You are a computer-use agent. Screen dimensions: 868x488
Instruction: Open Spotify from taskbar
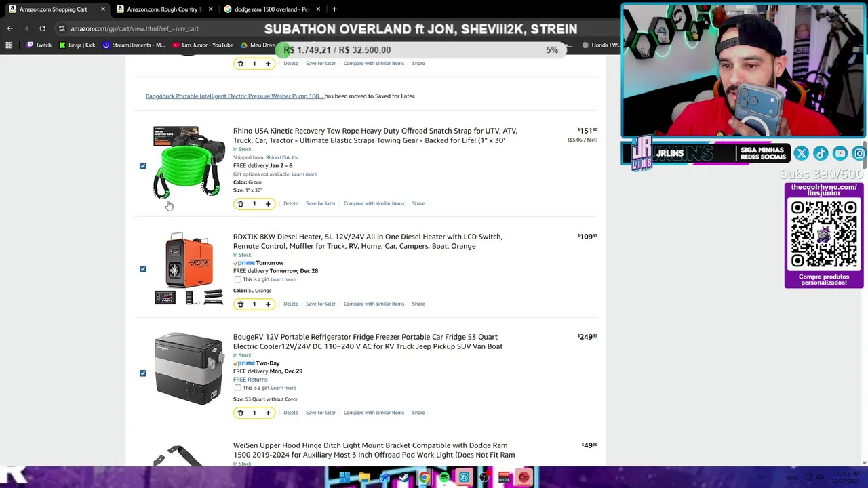(444, 478)
